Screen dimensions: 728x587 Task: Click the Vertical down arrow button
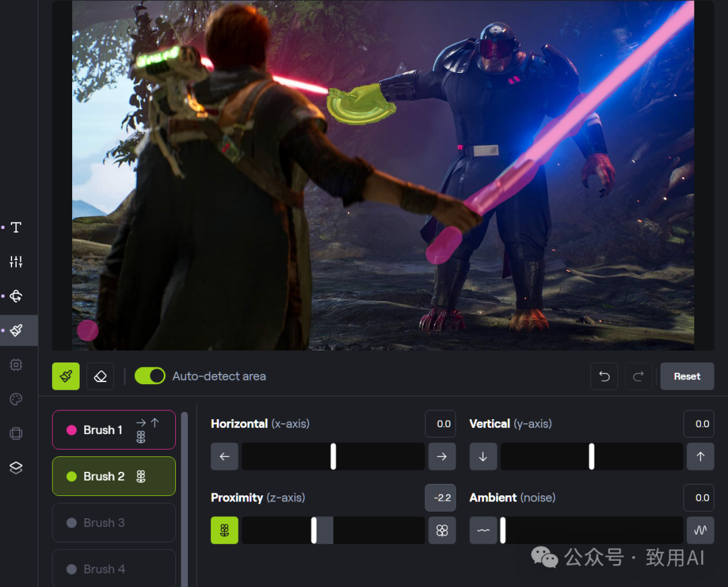pos(483,456)
